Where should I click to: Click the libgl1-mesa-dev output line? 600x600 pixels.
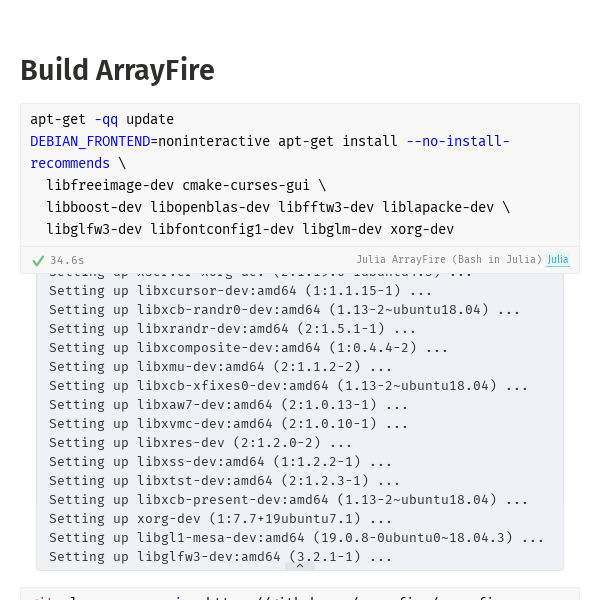(297, 538)
